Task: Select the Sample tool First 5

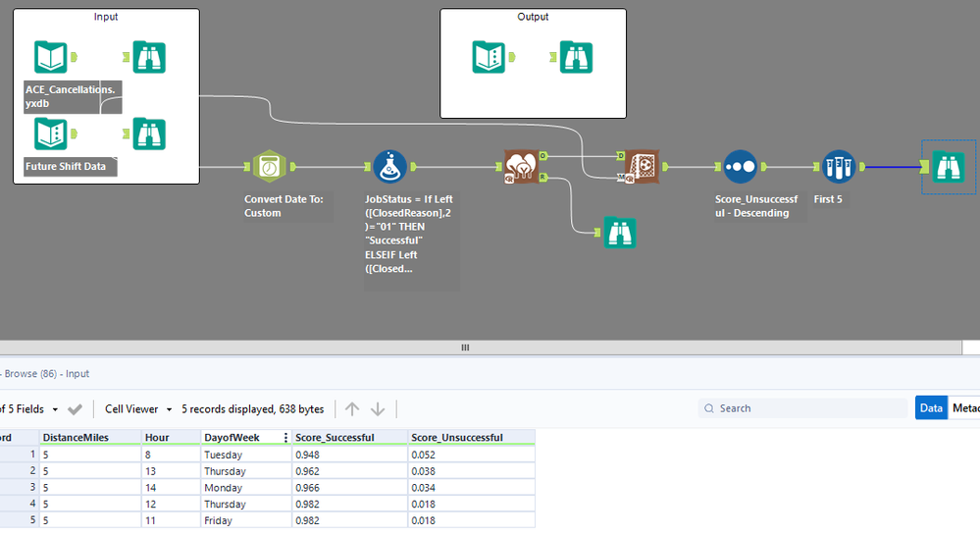Action: pyautogui.click(x=838, y=166)
